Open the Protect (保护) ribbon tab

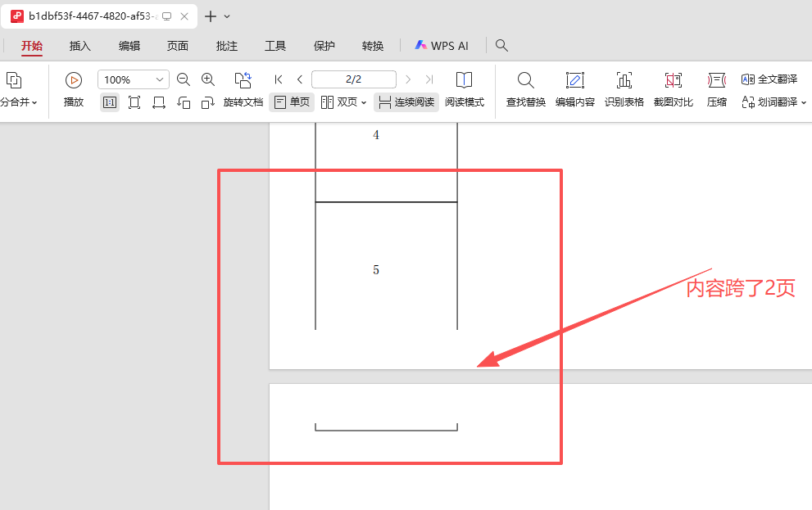[x=324, y=46]
